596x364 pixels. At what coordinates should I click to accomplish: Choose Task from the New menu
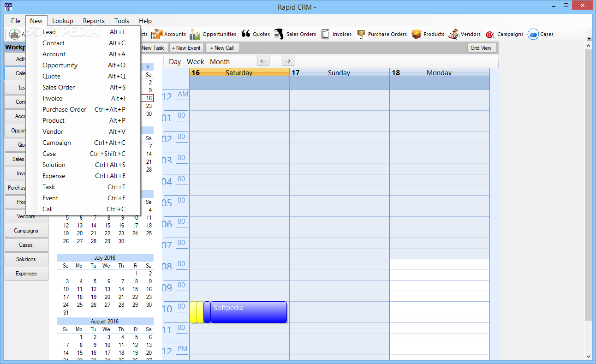click(83, 187)
